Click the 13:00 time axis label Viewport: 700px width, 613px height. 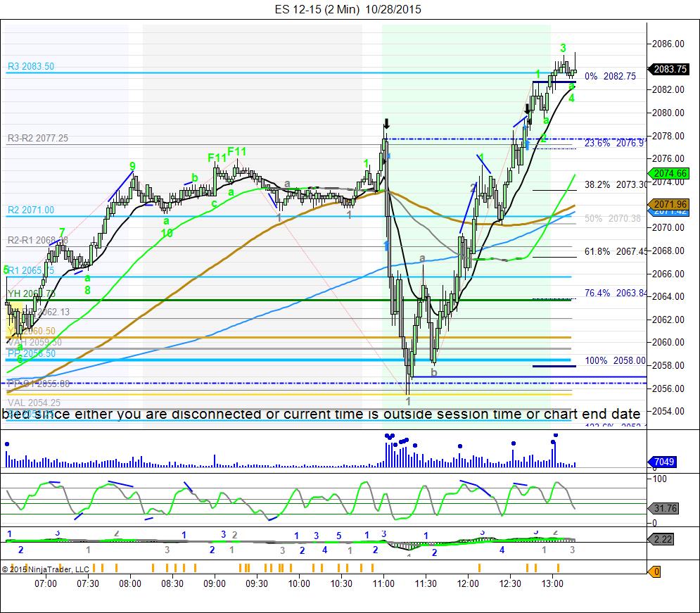click(552, 584)
